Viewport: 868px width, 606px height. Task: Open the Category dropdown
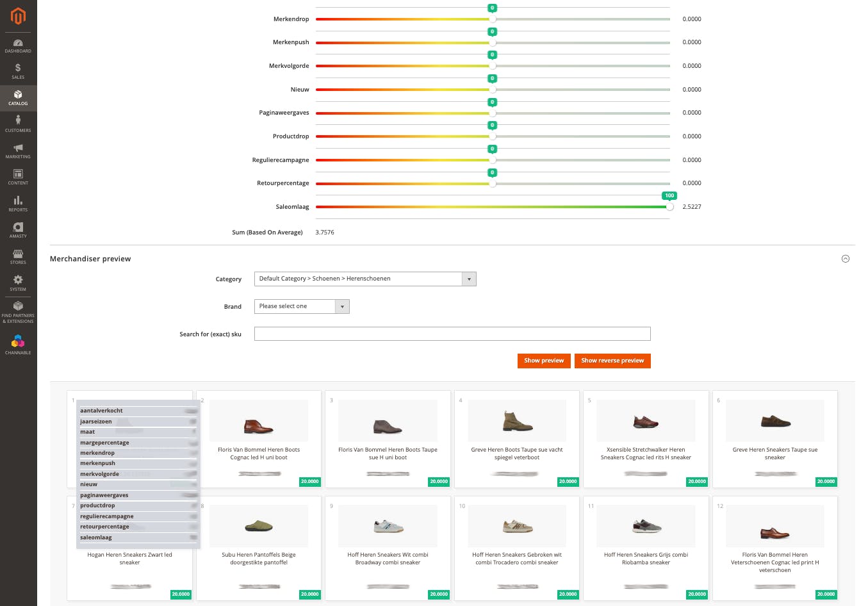coord(365,279)
